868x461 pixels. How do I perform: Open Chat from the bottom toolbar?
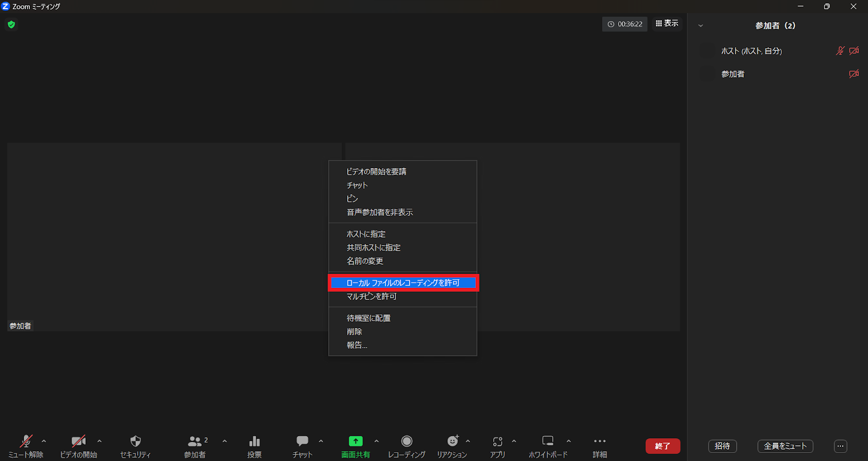click(x=302, y=441)
